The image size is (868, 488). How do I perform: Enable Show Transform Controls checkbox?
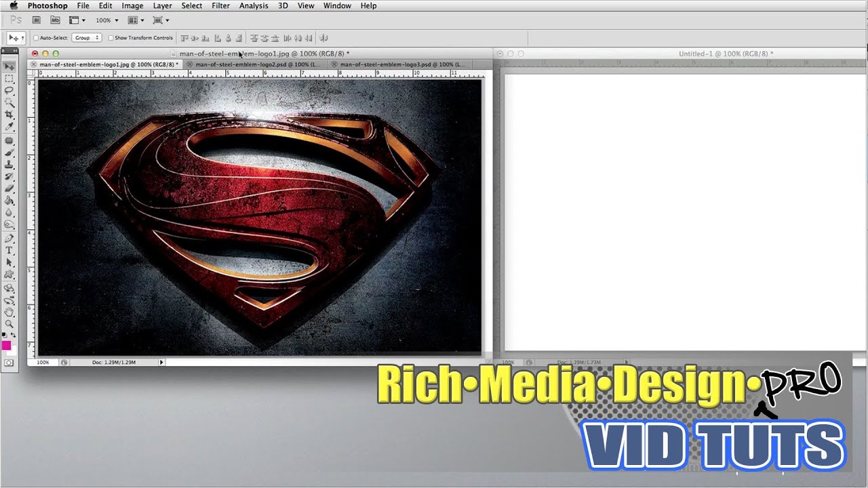(x=111, y=38)
